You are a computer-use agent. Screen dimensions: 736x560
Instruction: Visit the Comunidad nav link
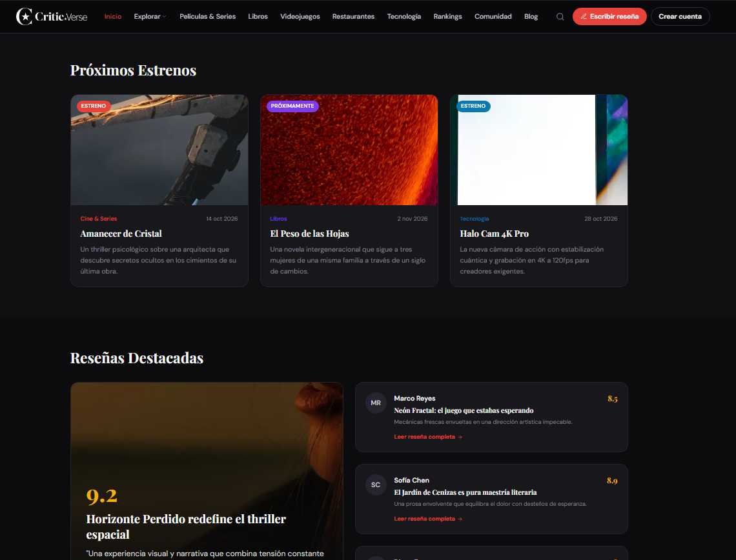[493, 16]
